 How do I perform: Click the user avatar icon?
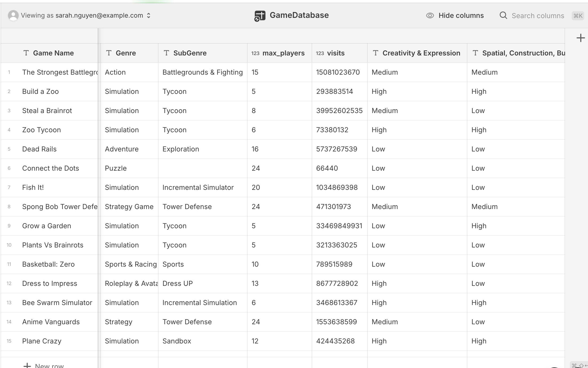13,15
